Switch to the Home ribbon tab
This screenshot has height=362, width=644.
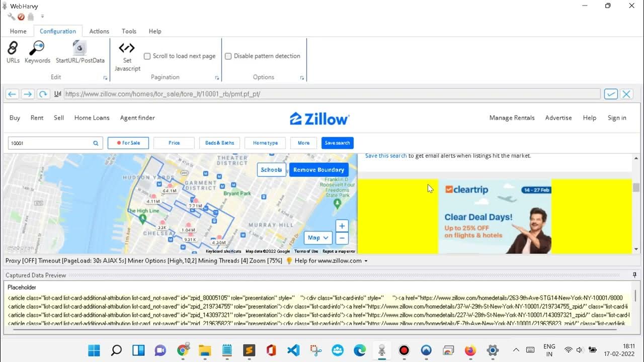(18, 31)
